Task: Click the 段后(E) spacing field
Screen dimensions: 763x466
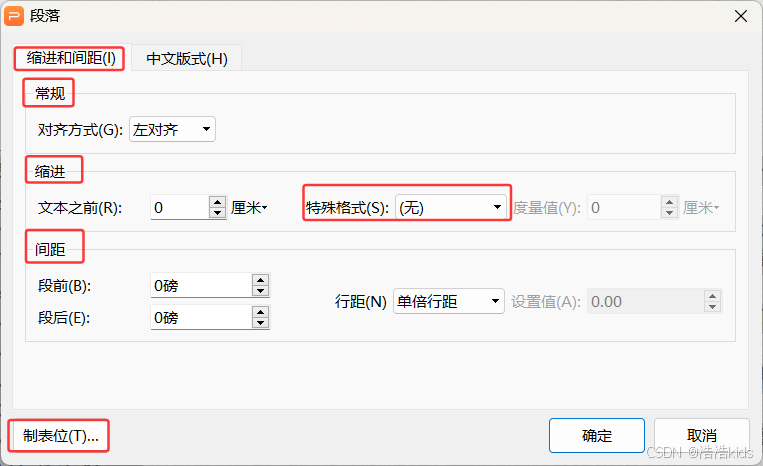Action: click(x=201, y=318)
